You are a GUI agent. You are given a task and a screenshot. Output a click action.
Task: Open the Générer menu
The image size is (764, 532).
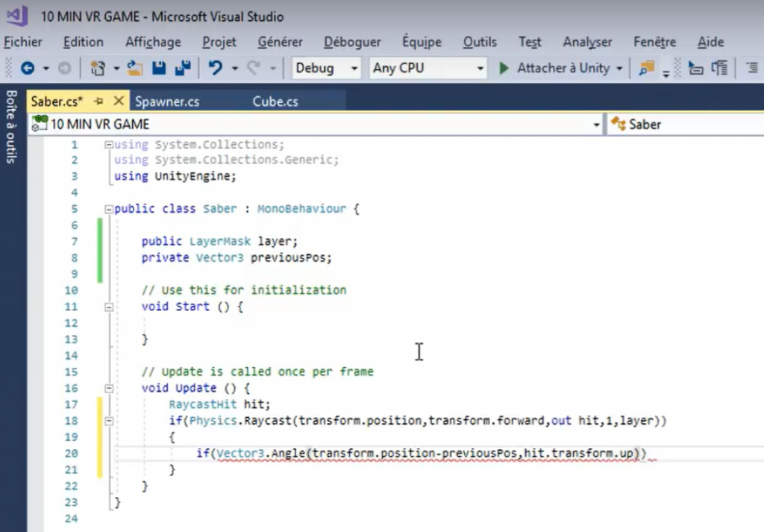coord(281,42)
